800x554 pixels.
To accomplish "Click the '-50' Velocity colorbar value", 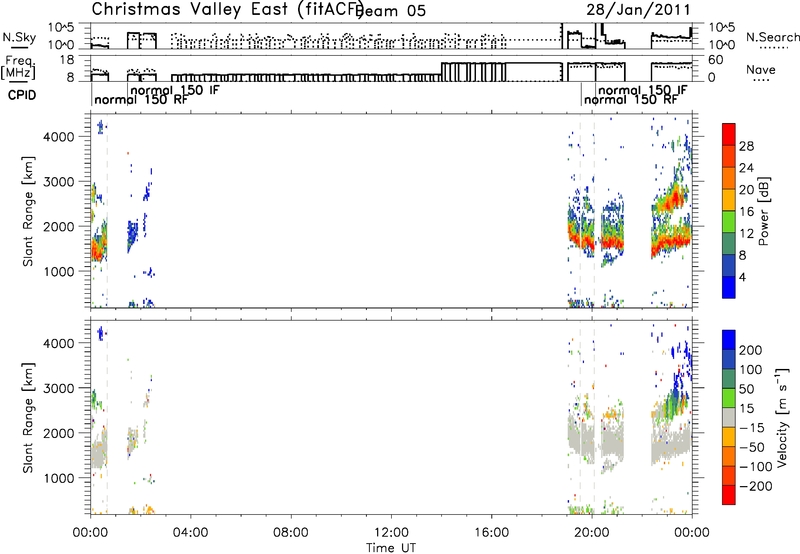I will click(x=752, y=447).
